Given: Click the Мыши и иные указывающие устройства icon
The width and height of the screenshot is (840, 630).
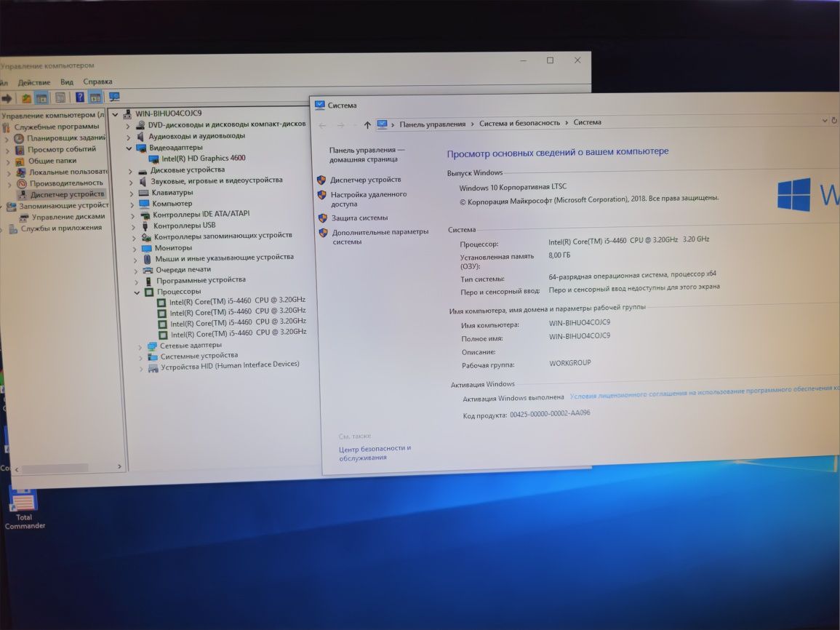Looking at the screenshot, I should [x=147, y=259].
